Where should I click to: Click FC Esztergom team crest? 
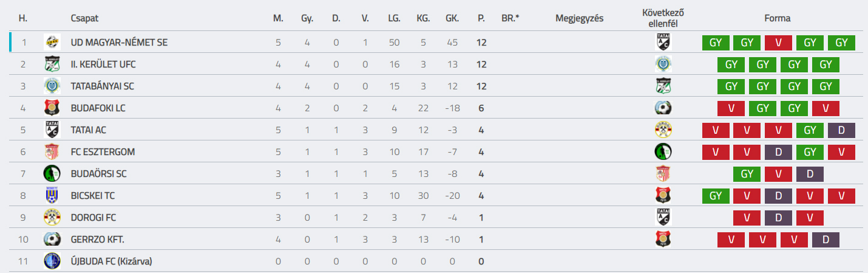point(52,152)
